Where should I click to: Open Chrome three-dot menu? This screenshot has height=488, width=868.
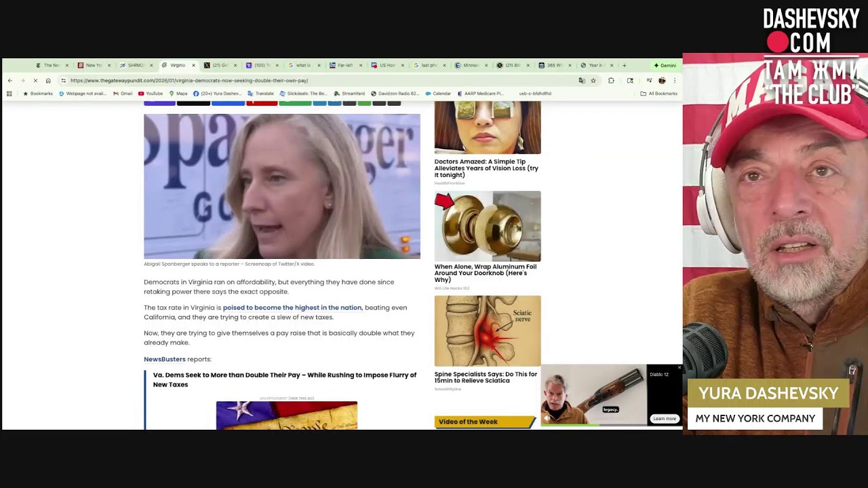675,81
